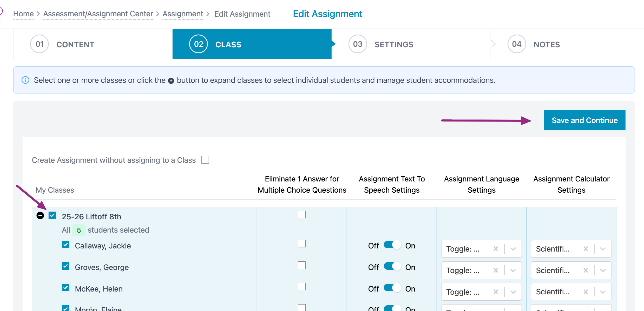644x311 pixels.
Task: Uncheck the 25-26 Liftoff 8th class checkbox
Action: 52,215
